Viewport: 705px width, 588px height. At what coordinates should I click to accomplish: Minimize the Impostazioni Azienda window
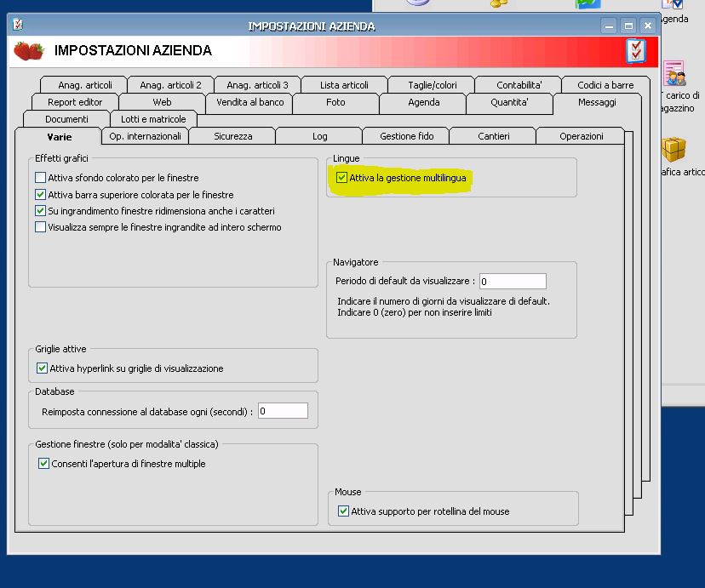610,26
